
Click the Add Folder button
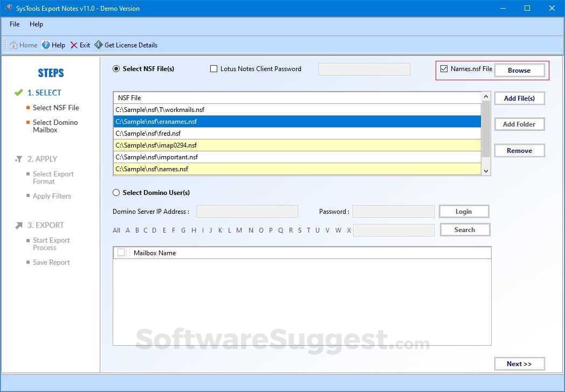(519, 124)
